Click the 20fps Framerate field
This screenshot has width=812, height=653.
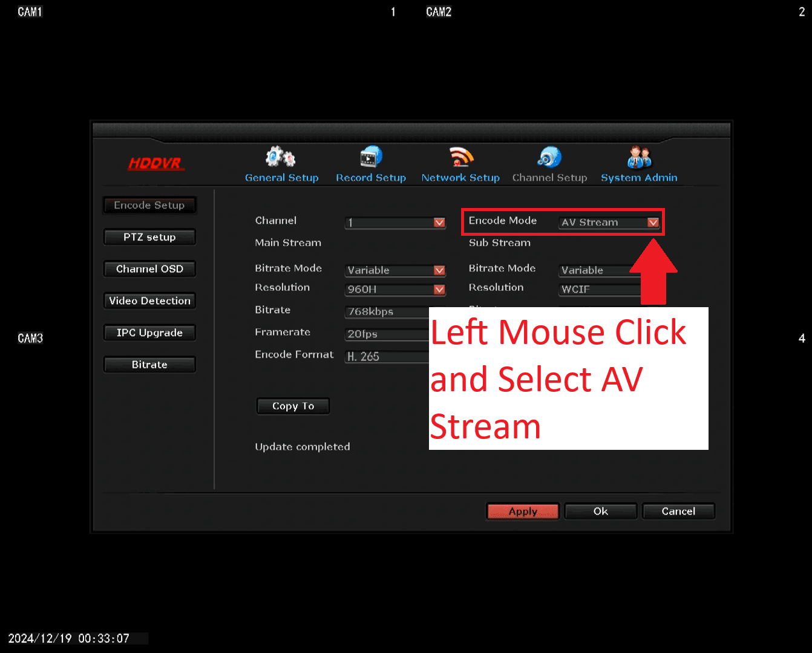387,334
